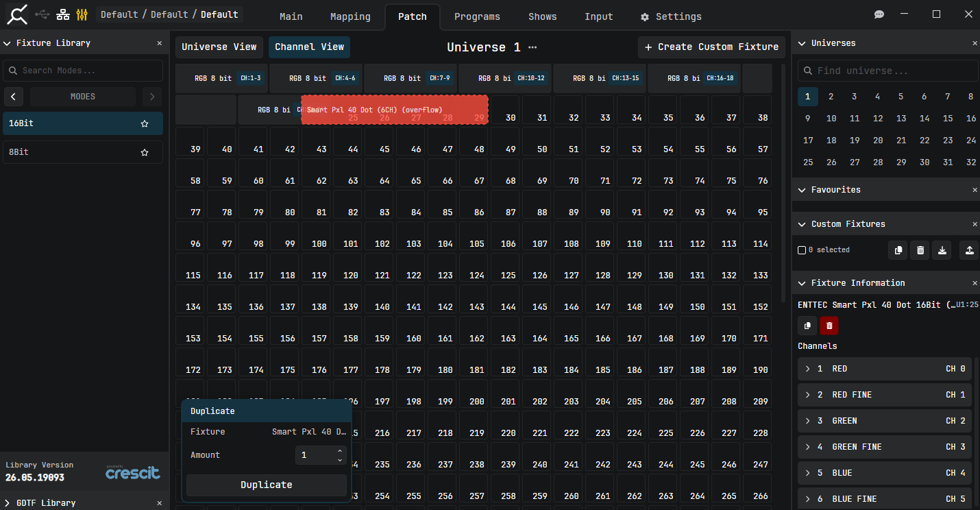Copy fixture icon under Fixture Information
This screenshot has height=510, width=980.
point(807,326)
